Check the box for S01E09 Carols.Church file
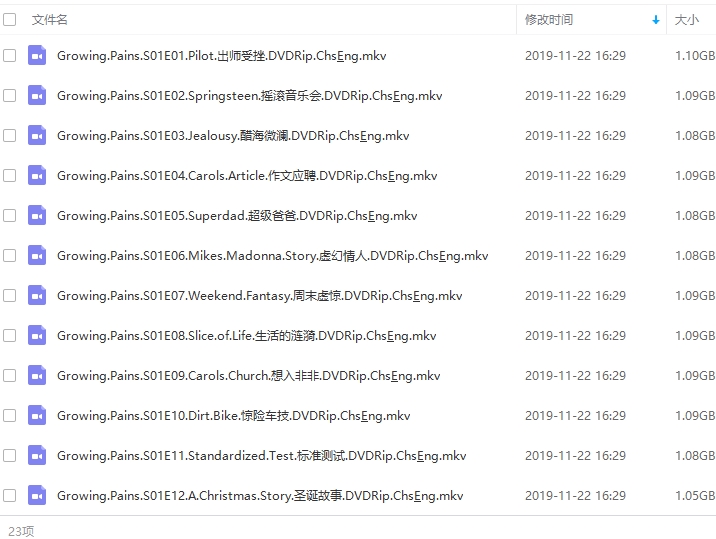 [x=10, y=375]
